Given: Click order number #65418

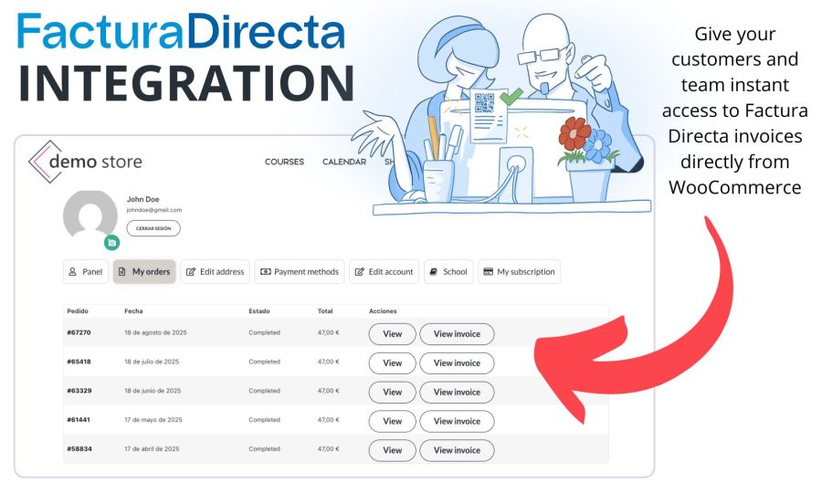Looking at the screenshot, I should tap(79, 362).
